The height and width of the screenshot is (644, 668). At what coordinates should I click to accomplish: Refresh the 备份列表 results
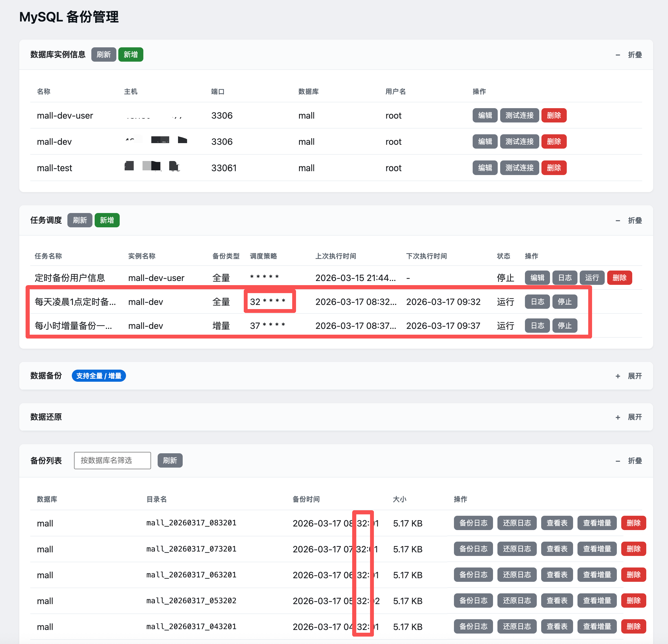170,461
